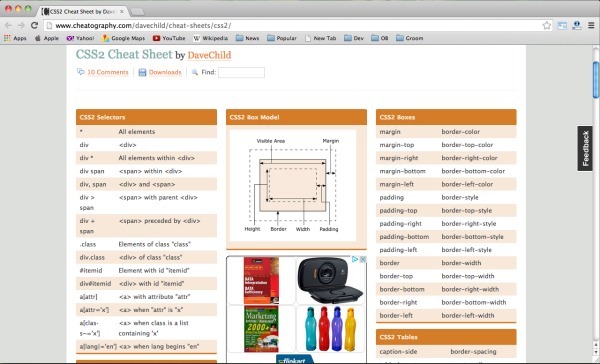Click the red book ad image
Screen dimensions: 600x364
coord(261,281)
